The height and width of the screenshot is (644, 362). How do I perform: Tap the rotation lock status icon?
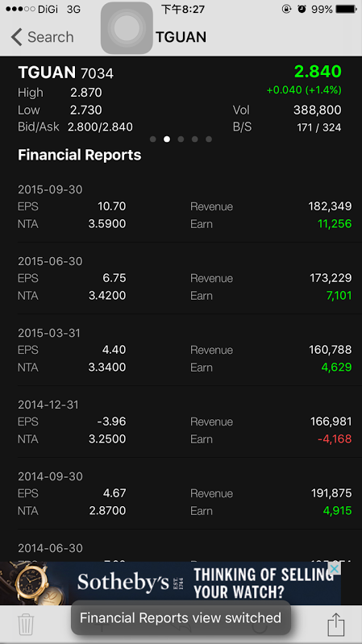pos(286,9)
